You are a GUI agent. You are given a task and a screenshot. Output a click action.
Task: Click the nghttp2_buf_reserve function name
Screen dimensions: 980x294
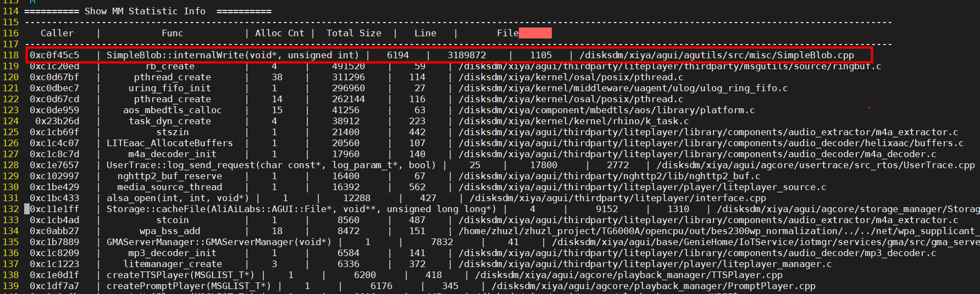170,176
